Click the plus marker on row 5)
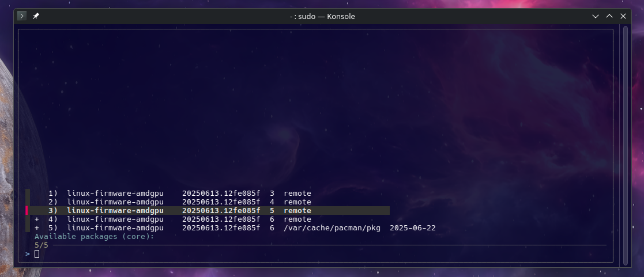Viewport: 644px width, 277px height. tap(37, 227)
